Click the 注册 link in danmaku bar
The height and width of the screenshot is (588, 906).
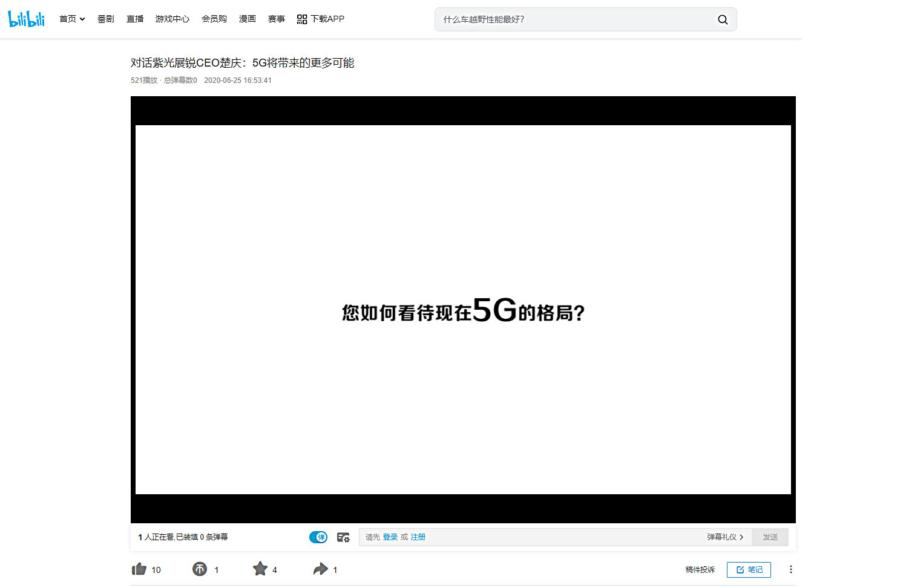[x=418, y=537]
